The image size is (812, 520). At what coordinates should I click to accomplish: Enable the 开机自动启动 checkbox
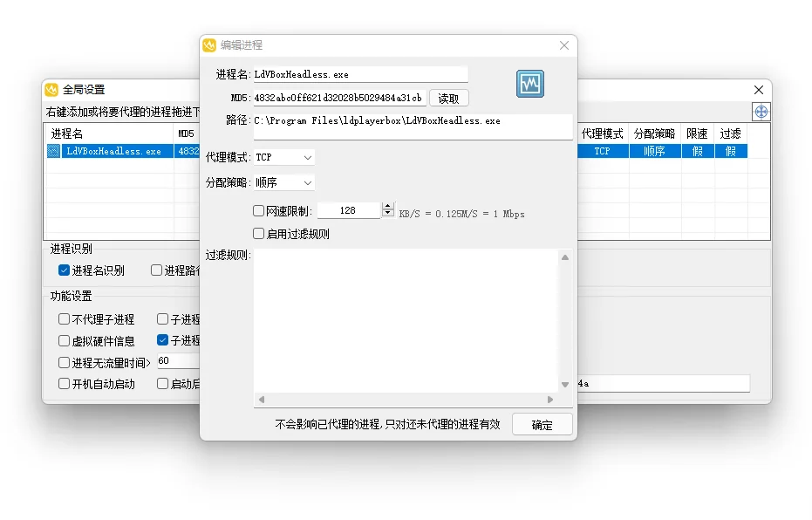point(64,383)
